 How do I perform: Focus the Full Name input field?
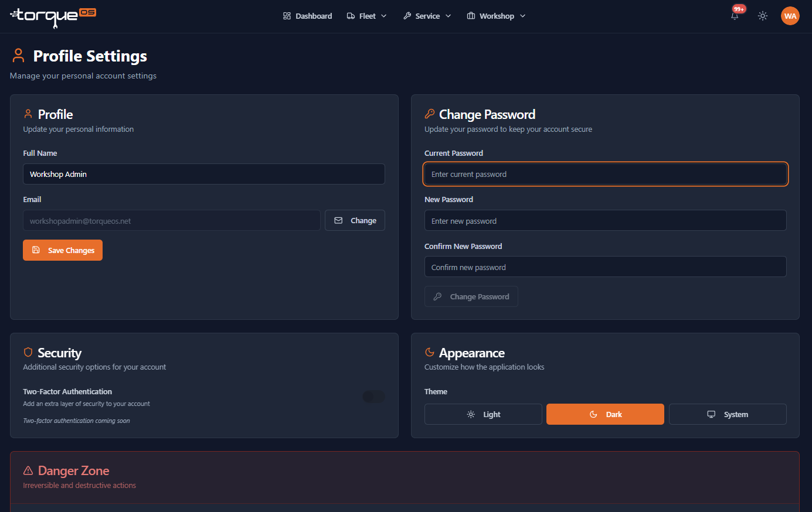[x=204, y=174]
